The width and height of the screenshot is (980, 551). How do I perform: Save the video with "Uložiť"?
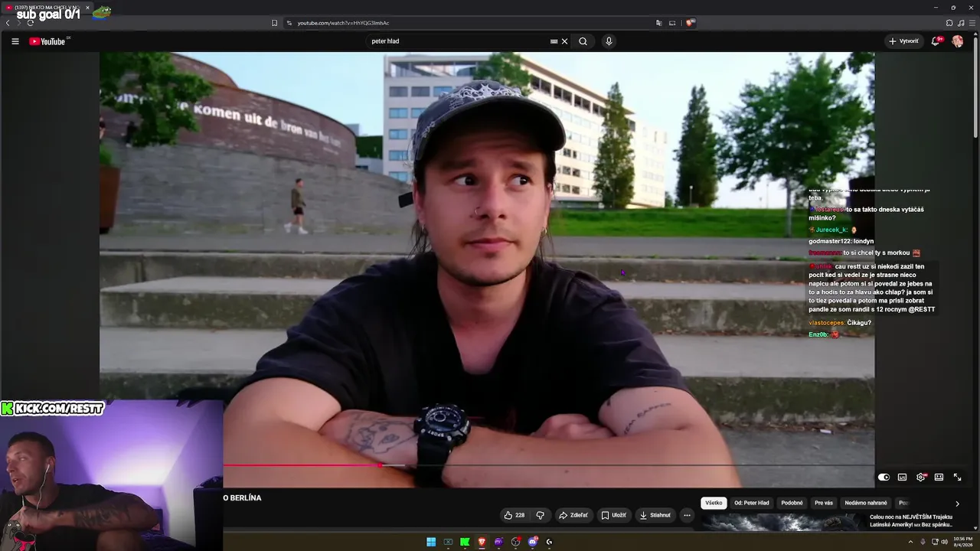613,515
